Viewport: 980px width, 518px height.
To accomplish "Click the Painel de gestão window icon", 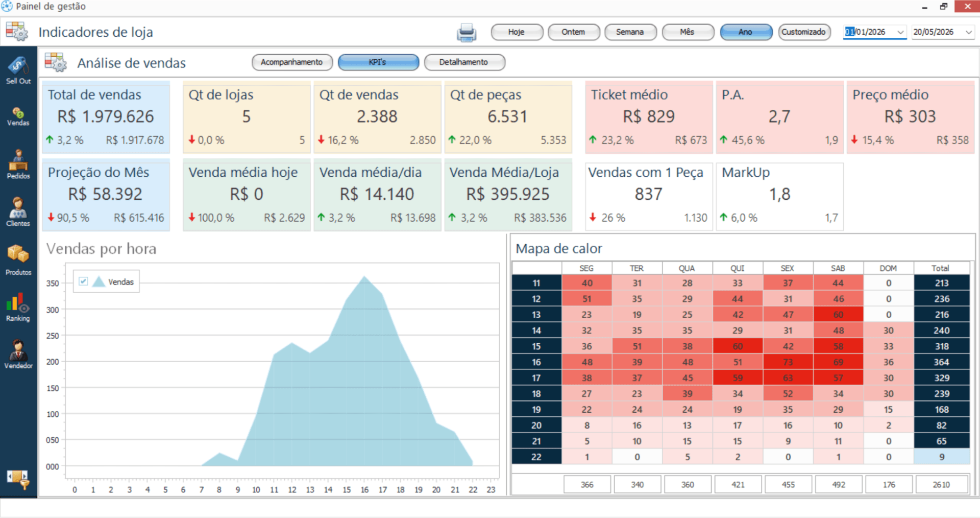I will (7, 7).
